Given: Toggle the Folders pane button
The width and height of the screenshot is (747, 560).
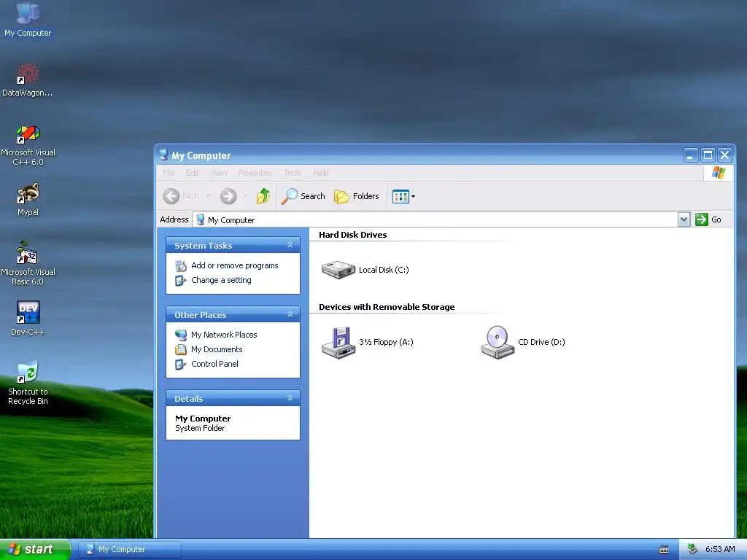Looking at the screenshot, I should [x=357, y=196].
